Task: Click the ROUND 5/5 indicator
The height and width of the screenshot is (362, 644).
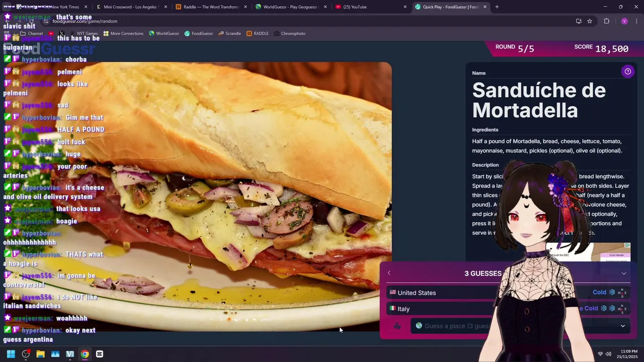Action: coord(515,48)
